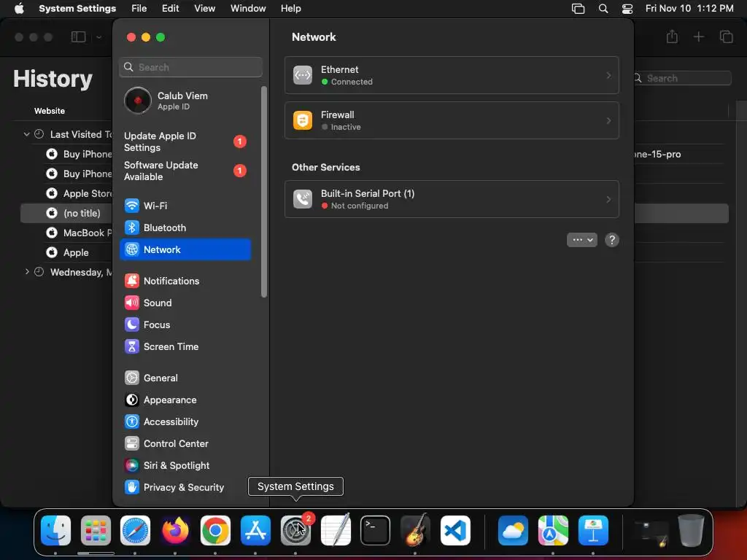The image size is (747, 560).
Task: Open TextEdit from the Dock
Action: point(336,531)
